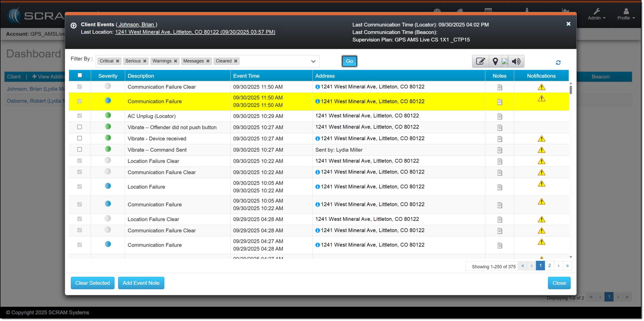Remove the Critical filter tag
This screenshot has height=321, width=644.
(117, 61)
